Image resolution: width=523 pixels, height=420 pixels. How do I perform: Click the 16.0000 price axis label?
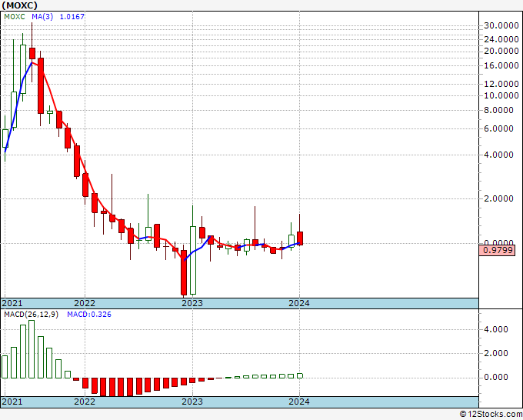501,65
